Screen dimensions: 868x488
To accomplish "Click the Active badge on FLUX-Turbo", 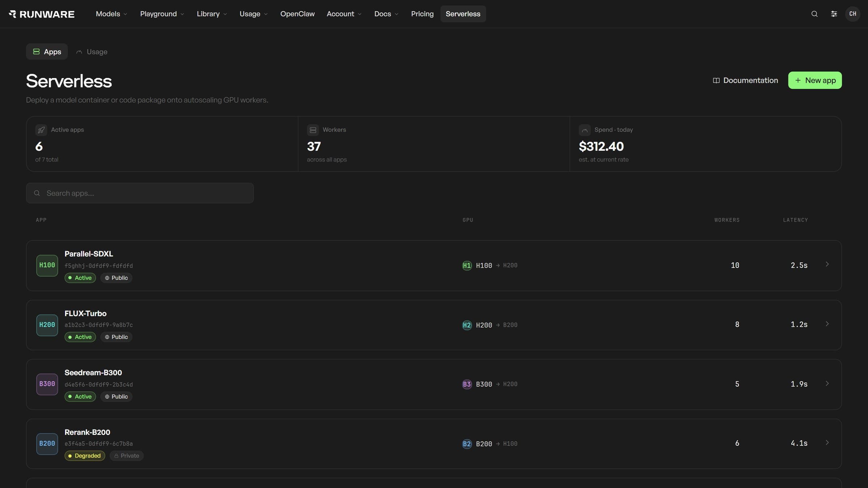I will click(x=80, y=337).
